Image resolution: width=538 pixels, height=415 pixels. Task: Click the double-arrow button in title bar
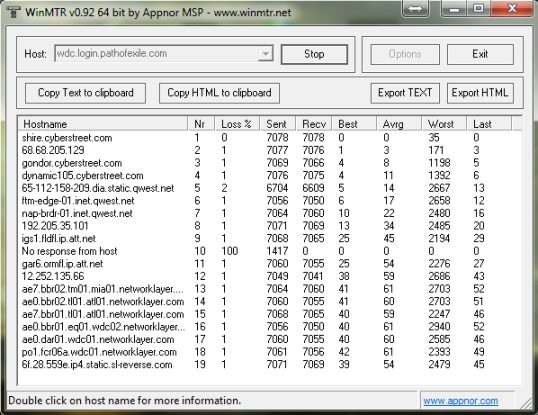416,8
